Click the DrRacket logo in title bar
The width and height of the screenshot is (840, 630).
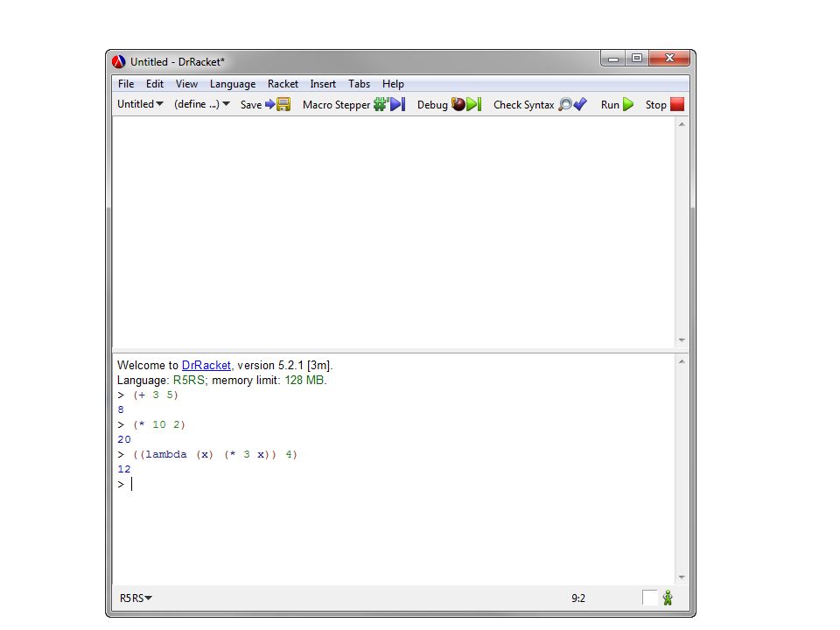click(119, 61)
